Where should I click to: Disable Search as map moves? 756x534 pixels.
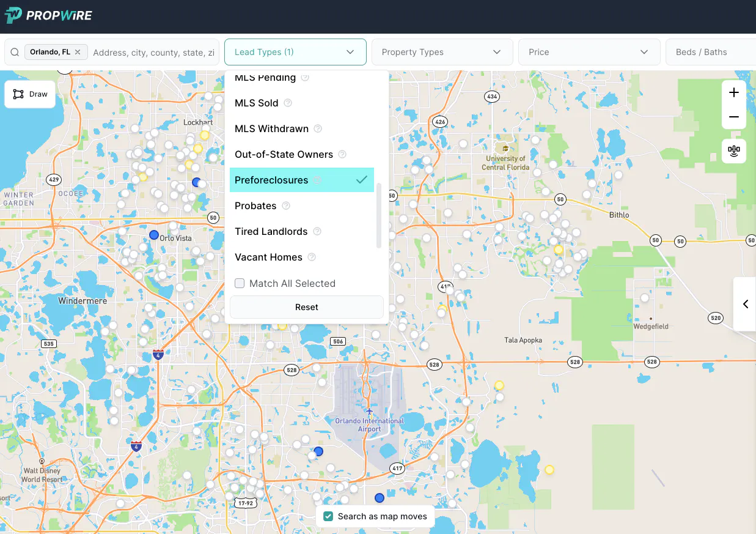point(328,516)
